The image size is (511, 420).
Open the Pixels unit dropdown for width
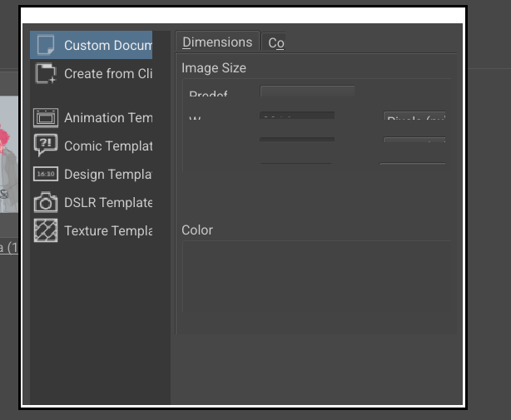click(414, 118)
